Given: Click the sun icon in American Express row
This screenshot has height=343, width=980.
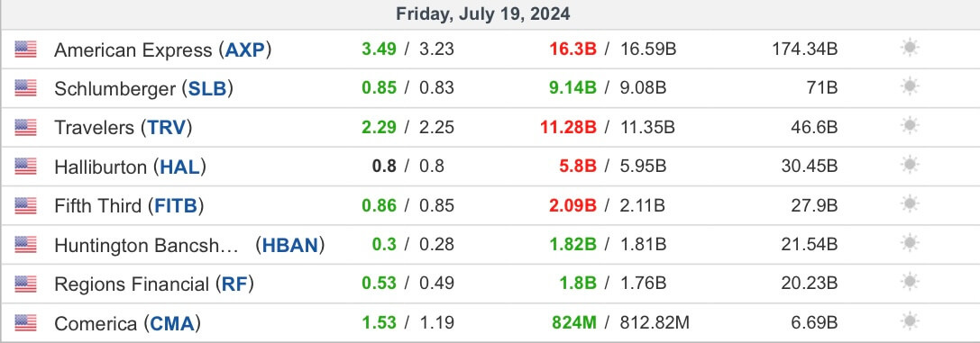Looking at the screenshot, I should coord(910,48).
